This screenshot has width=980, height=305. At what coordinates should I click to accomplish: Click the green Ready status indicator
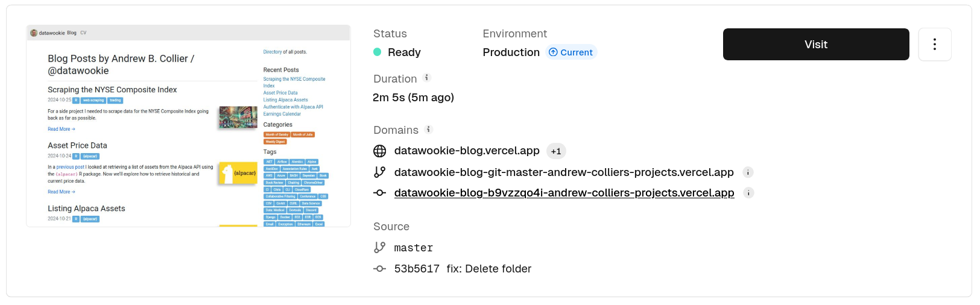[378, 52]
